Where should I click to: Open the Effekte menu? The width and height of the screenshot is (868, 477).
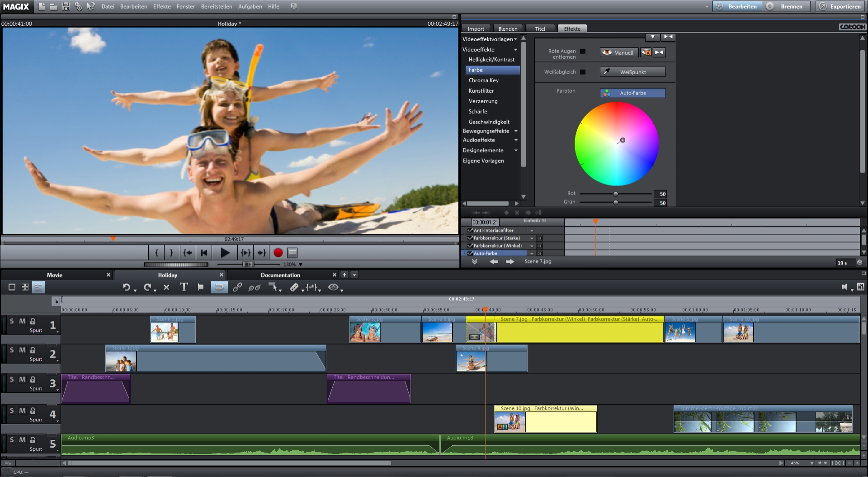coord(162,6)
